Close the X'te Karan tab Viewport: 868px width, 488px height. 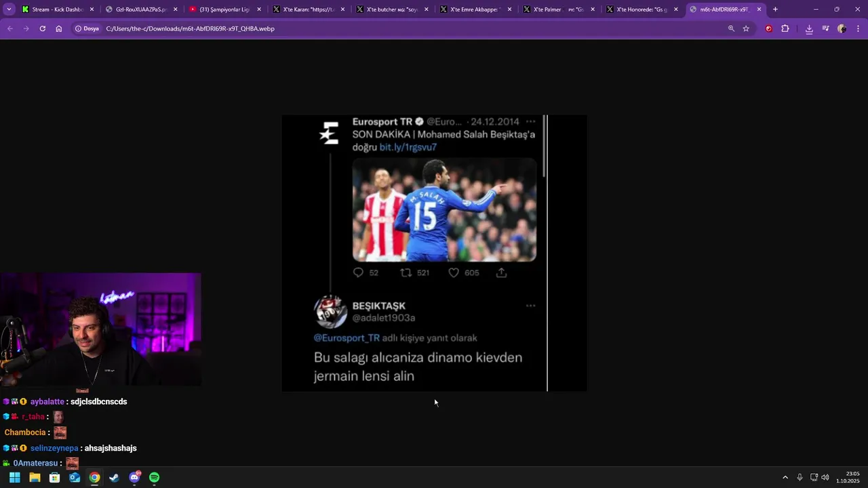[x=342, y=9]
